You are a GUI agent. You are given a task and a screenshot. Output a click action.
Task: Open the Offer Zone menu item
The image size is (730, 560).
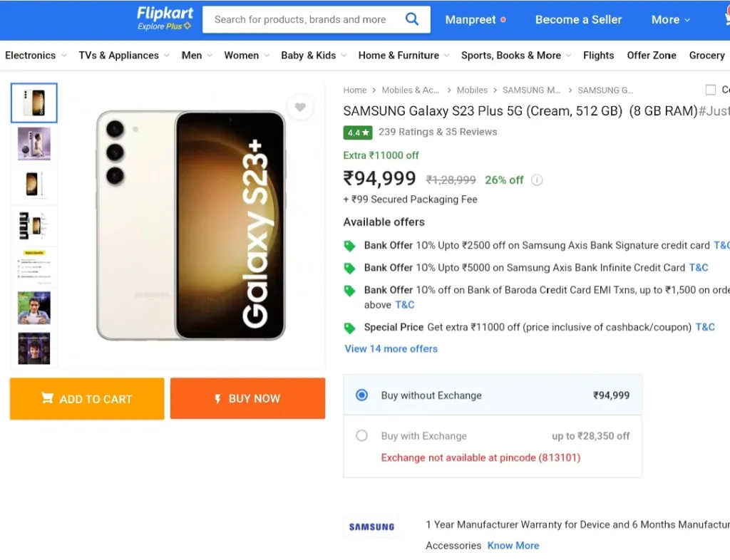click(x=652, y=56)
